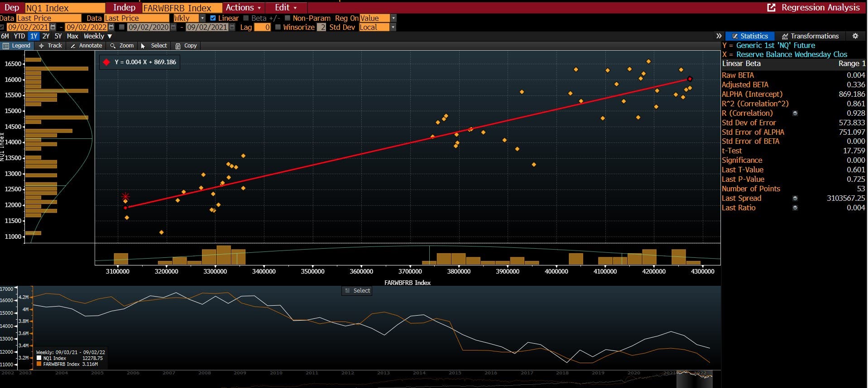Click the Regression Analysis pop-out icon

[771, 8]
